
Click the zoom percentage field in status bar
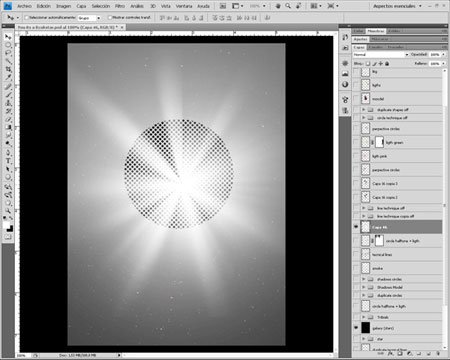[x=22, y=356]
